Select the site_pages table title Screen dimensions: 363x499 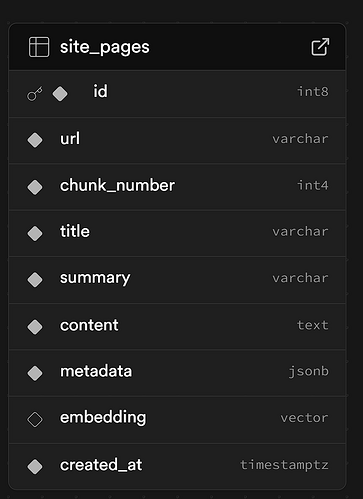coord(105,47)
